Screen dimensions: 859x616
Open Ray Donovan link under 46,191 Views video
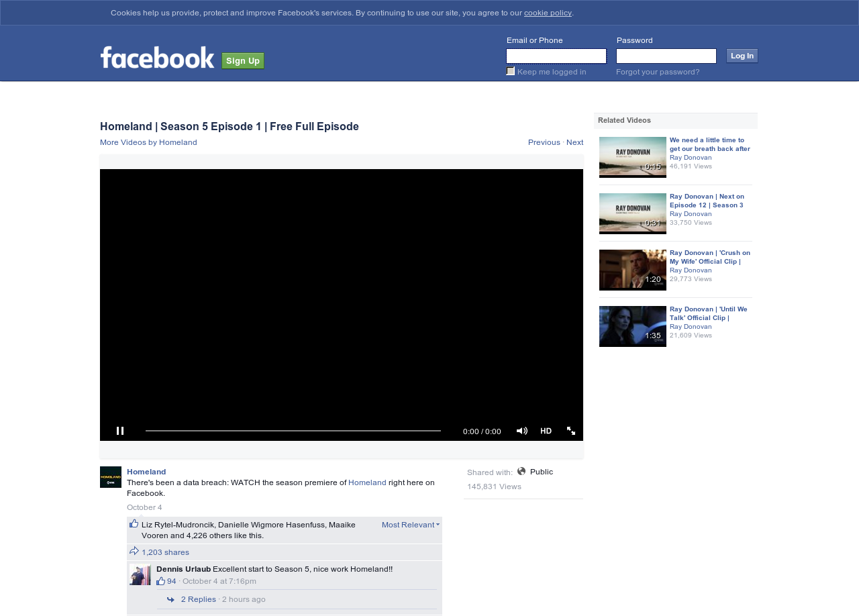tap(691, 158)
